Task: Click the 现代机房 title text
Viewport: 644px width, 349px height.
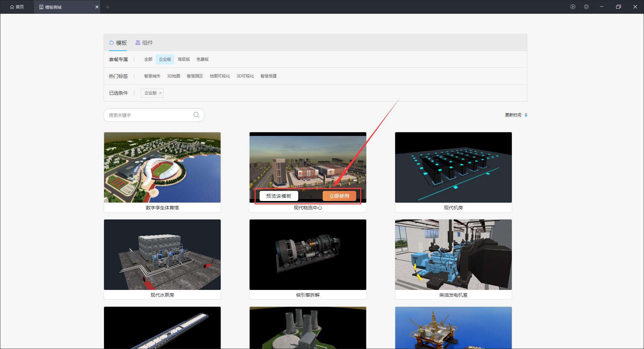Action: (453, 208)
